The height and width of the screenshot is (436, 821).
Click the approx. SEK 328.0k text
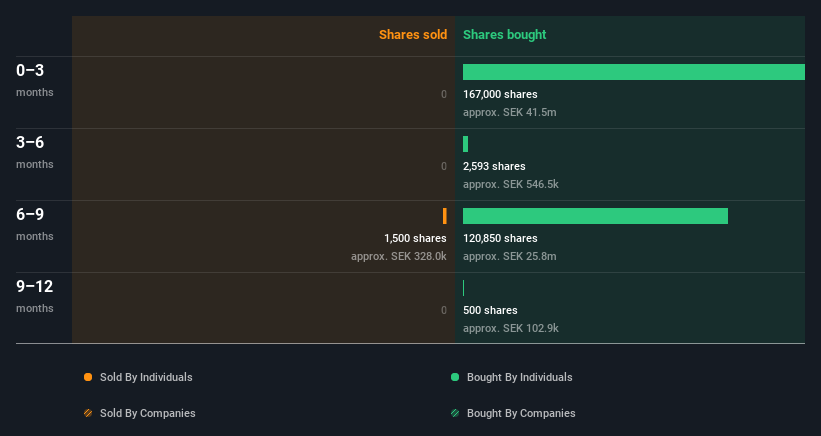[x=398, y=256]
